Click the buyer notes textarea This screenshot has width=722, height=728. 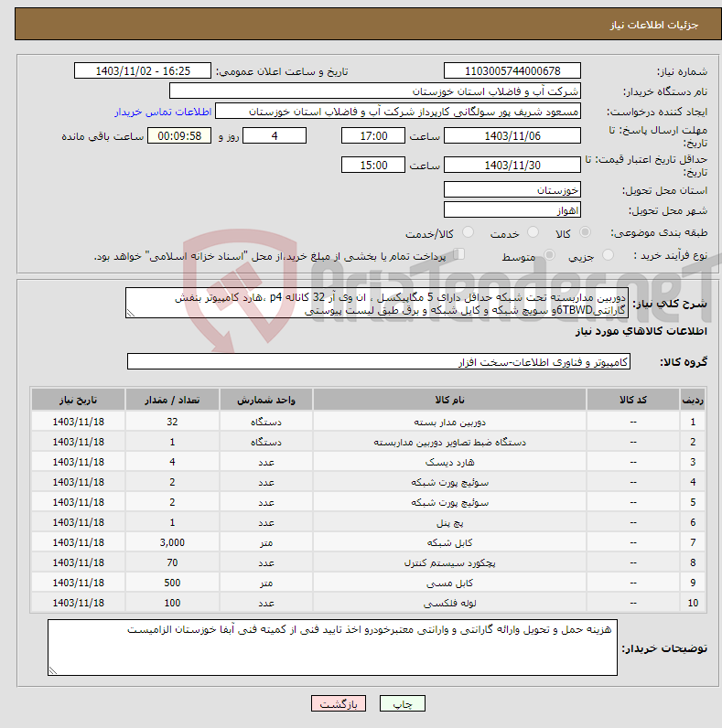332,648
